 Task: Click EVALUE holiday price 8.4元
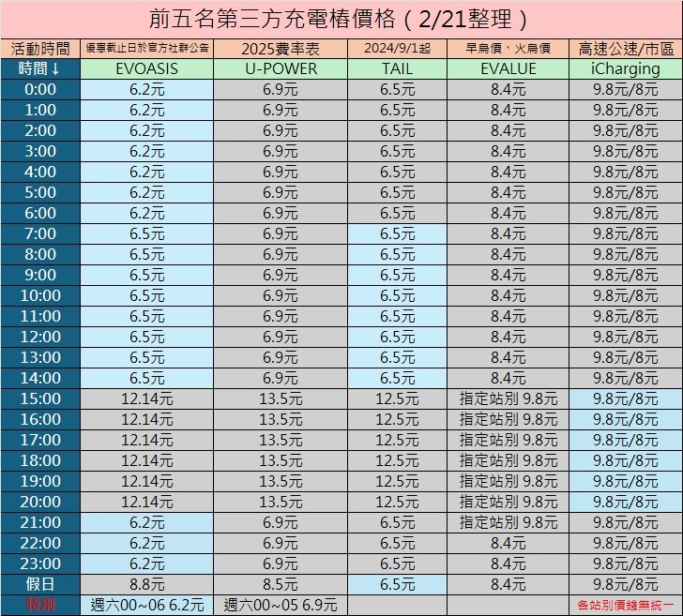pyautogui.click(x=508, y=584)
